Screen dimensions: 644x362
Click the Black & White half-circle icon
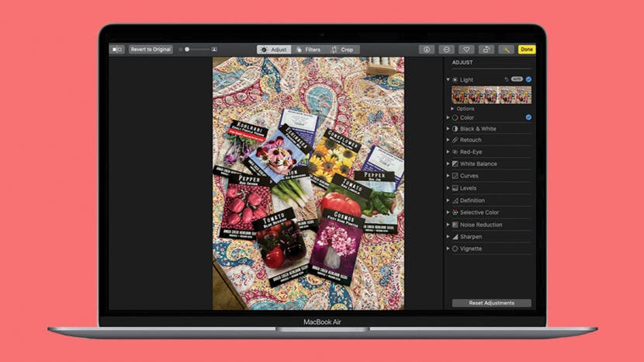(455, 128)
